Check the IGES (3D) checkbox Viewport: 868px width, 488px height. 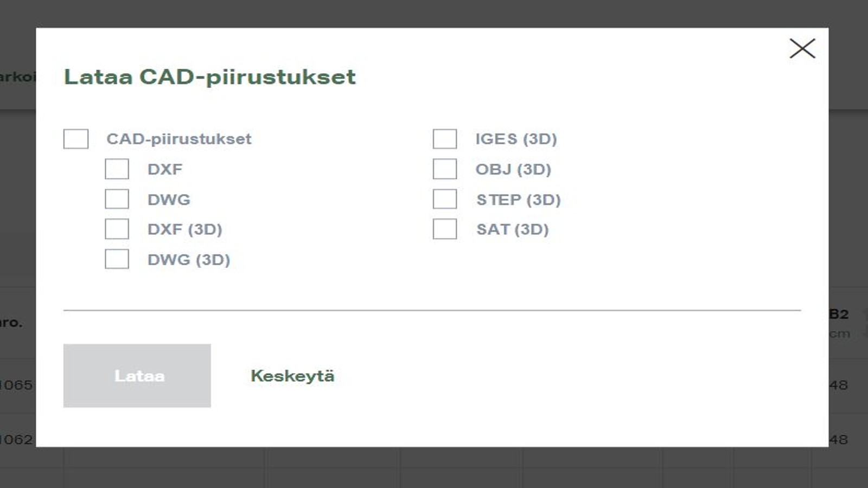444,139
